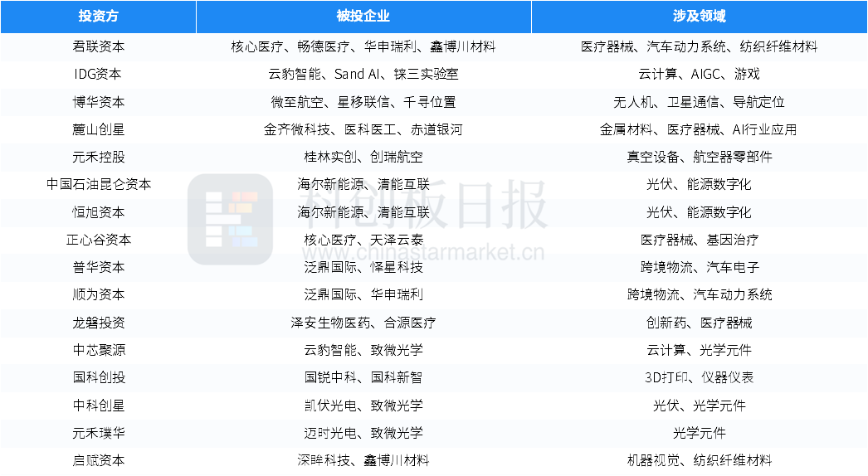
Task: Select the 普华资本 investor cell
Action: click(x=99, y=268)
